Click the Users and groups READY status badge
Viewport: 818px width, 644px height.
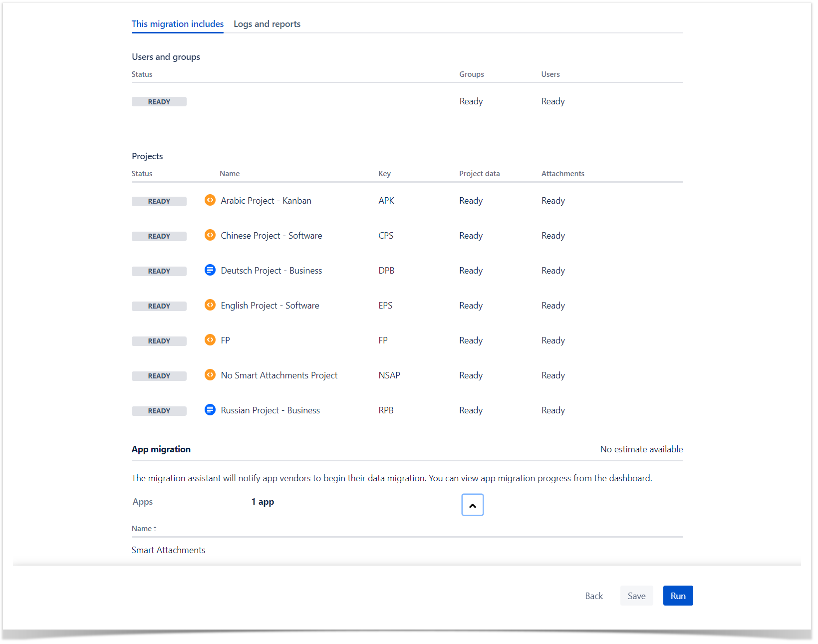159,102
